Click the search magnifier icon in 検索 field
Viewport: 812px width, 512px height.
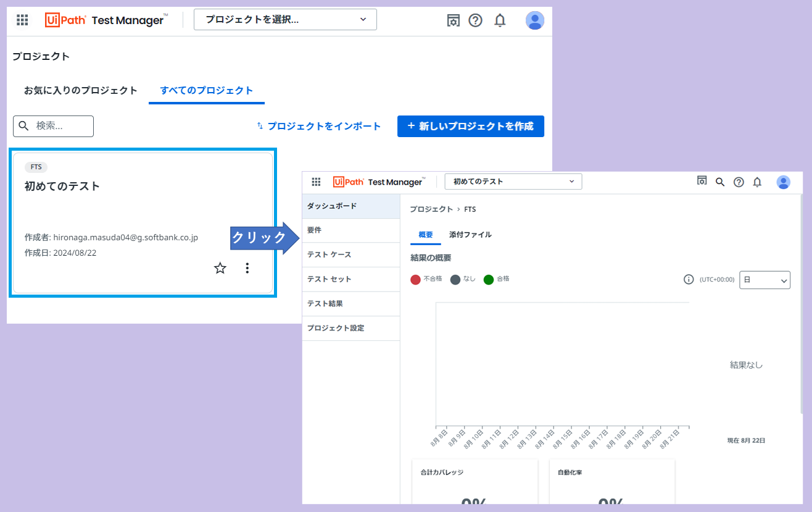pyautogui.click(x=23, y=126)
